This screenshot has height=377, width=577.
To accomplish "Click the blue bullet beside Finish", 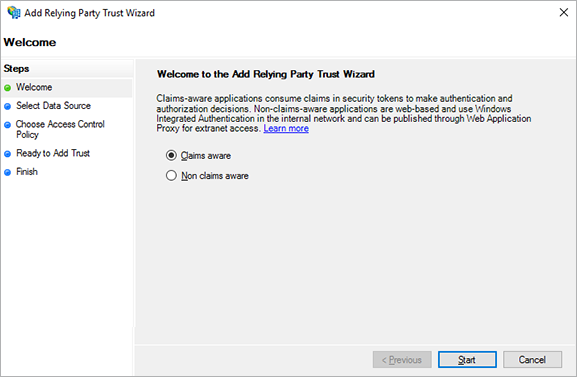I will pyautogui.click(x=7, y=172).
